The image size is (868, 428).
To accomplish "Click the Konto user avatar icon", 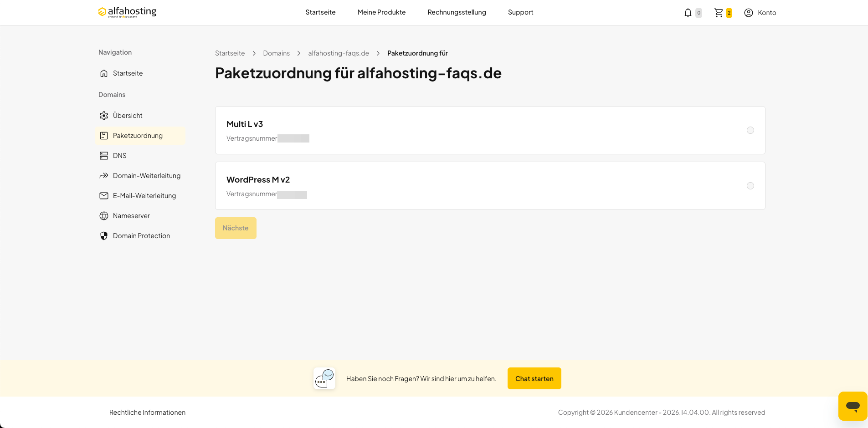I will click(749, 13).
